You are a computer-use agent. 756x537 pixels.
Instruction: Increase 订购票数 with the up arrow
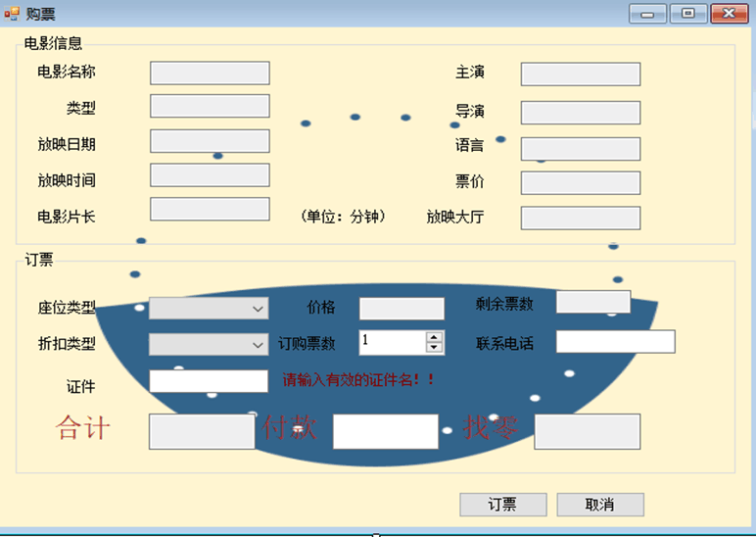435,336
